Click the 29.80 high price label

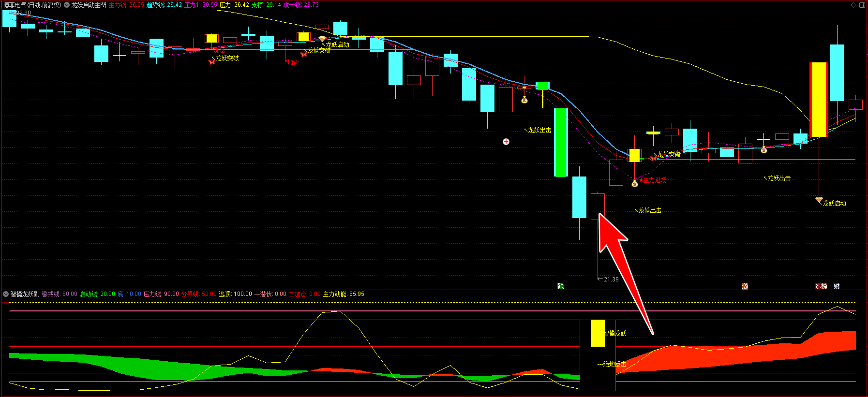pyautogui.click(x=23, y=13)
